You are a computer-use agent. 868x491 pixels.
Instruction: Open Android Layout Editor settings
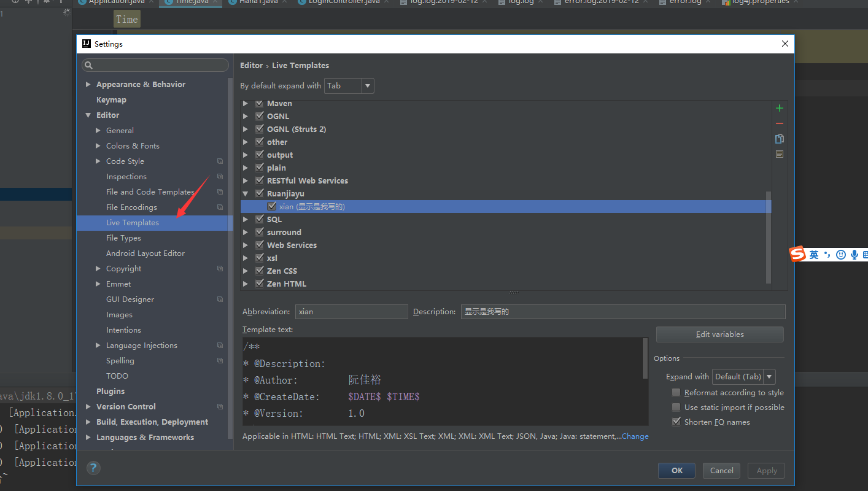click(x=145, y=253)
